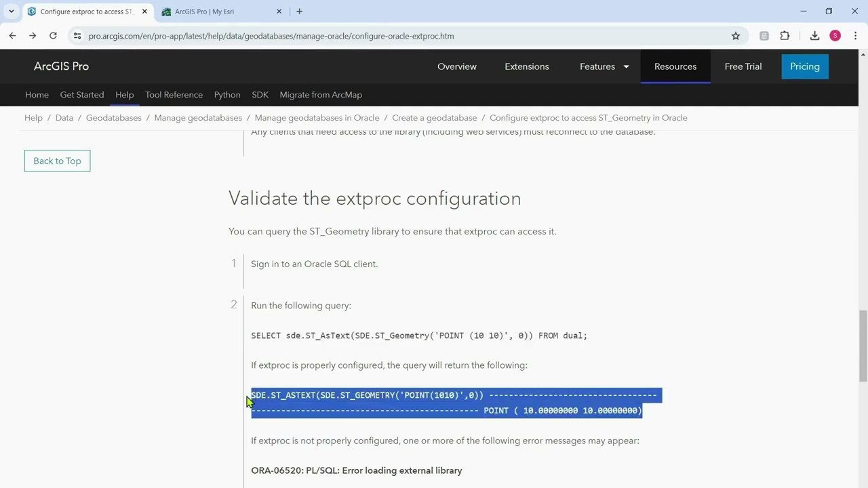Open the Chrome three-dot menu
868x488 pixels.
pyautogui.click(x=856, y=36)
